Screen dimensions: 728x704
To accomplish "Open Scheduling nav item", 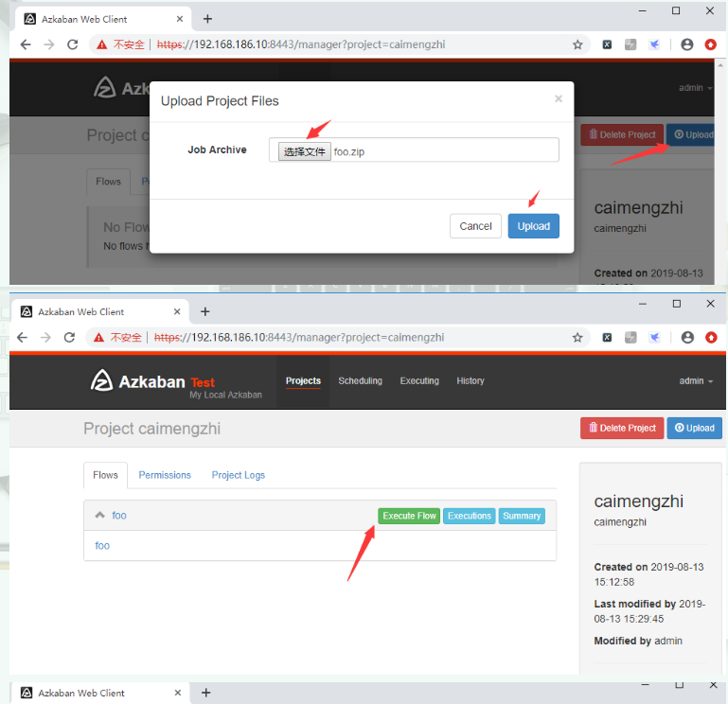I will coord(361,381).
